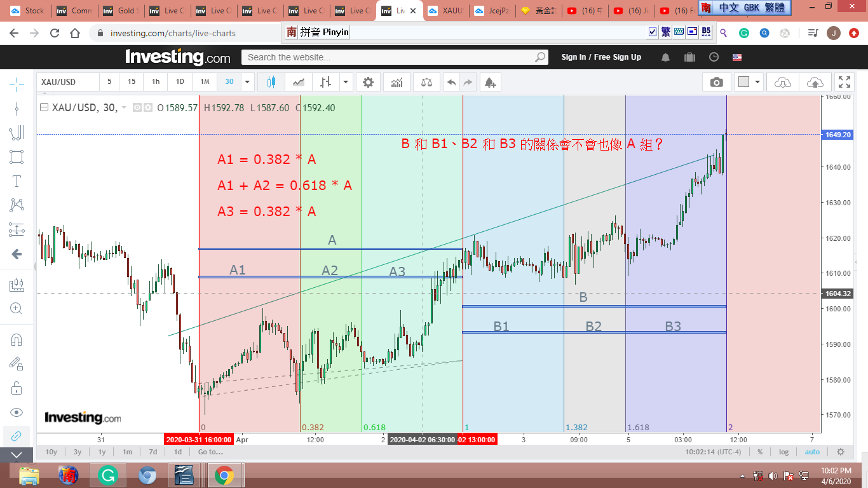Expand the chart style dropdown arrow
Screen dimensions: 868x488
coord(345,82)
